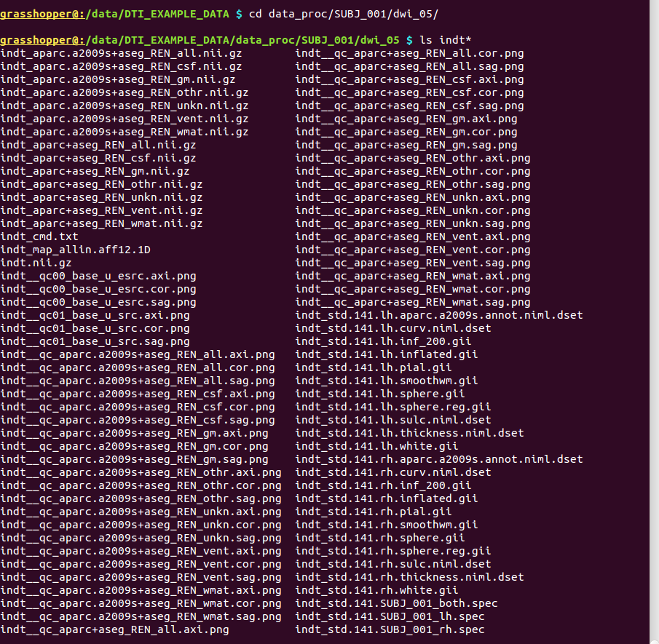Click indt_std.141.SUBJ_001_both.spec text
This screenshot has width=659, height=644.
[396, 604]
